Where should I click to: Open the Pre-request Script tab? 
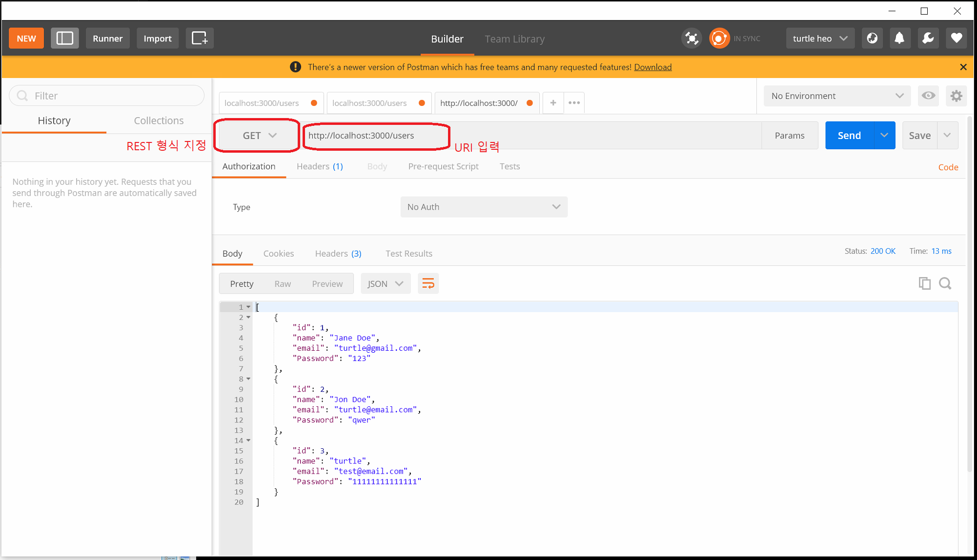pyautogui.click(x=443, y=166)
